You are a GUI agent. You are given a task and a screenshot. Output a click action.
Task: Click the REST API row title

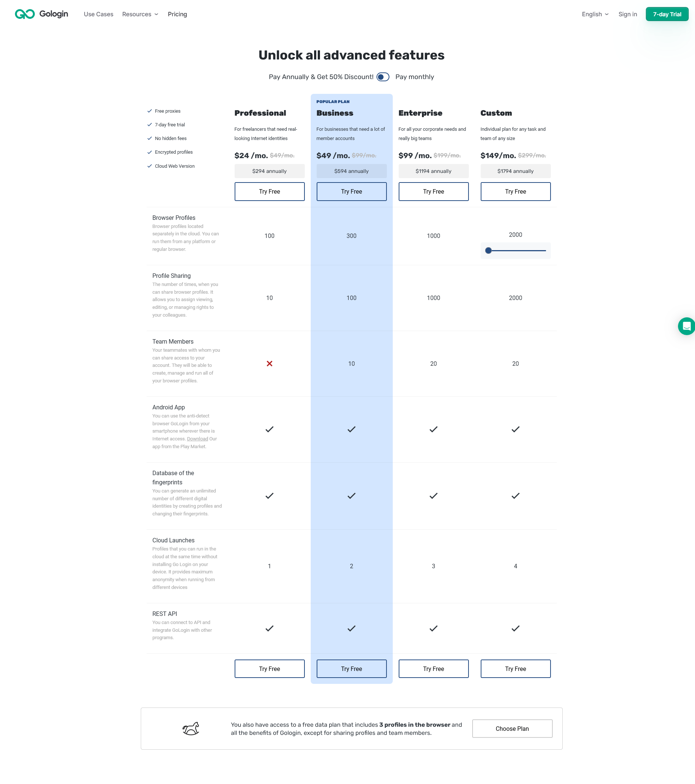[x=164, y=614]
